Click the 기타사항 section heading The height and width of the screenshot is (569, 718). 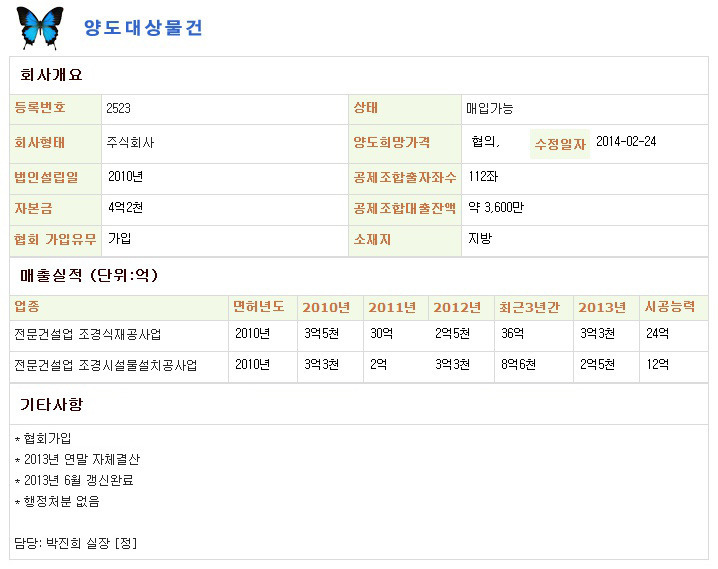[x=51, y=405]
